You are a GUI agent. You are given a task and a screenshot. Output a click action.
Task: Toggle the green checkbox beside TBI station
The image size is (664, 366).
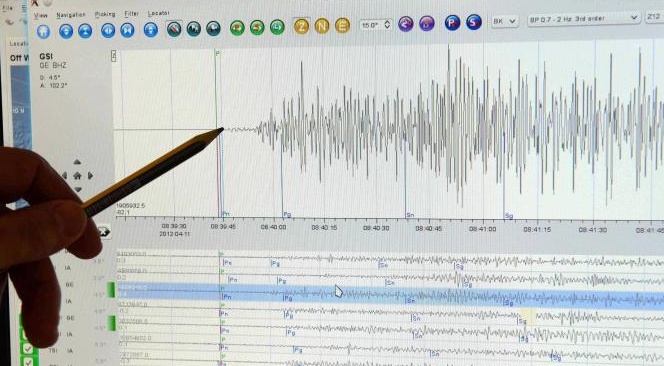pos(28,349)
